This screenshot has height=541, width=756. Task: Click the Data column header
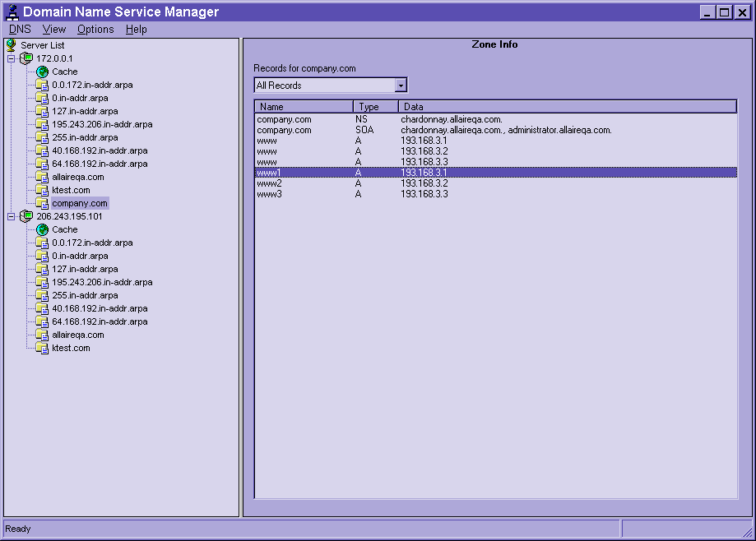click(568, 107)
